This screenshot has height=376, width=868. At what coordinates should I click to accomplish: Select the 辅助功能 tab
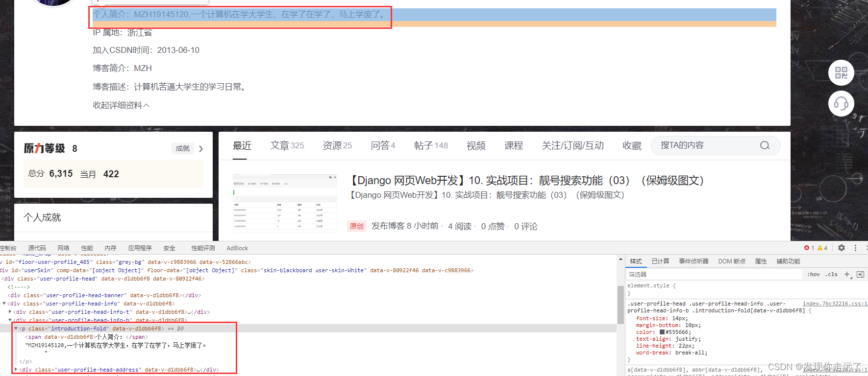788,261
